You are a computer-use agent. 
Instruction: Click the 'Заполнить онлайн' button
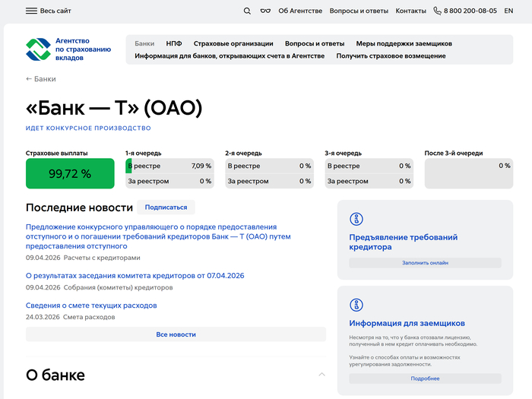pyautogui.click(x=425, y=263)
